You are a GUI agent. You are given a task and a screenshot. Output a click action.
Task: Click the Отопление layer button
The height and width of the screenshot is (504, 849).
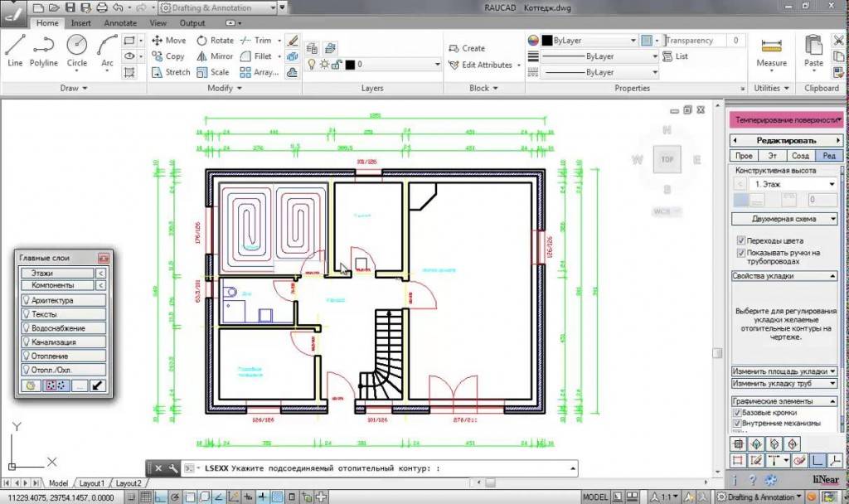pyautogui.click(x=64, y=356)
